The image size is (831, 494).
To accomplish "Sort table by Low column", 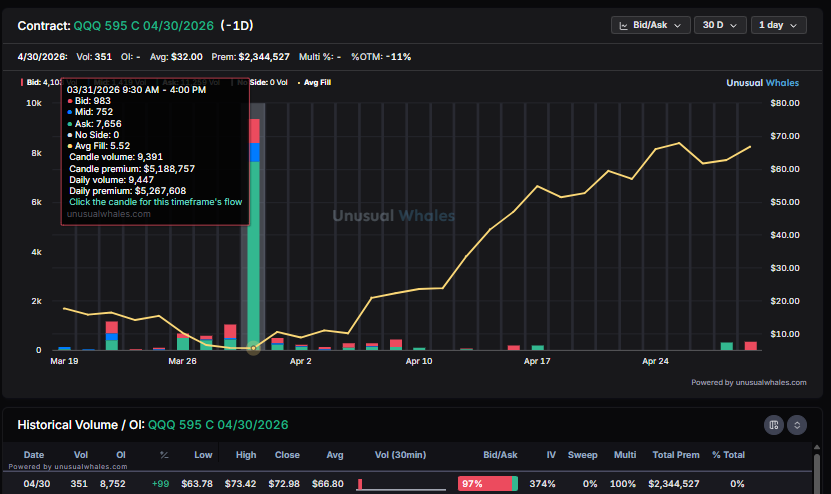I will (x=203, y=455).
